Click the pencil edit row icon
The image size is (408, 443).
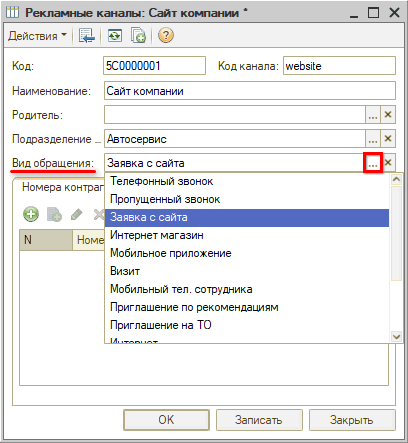[x=77, y=214]
